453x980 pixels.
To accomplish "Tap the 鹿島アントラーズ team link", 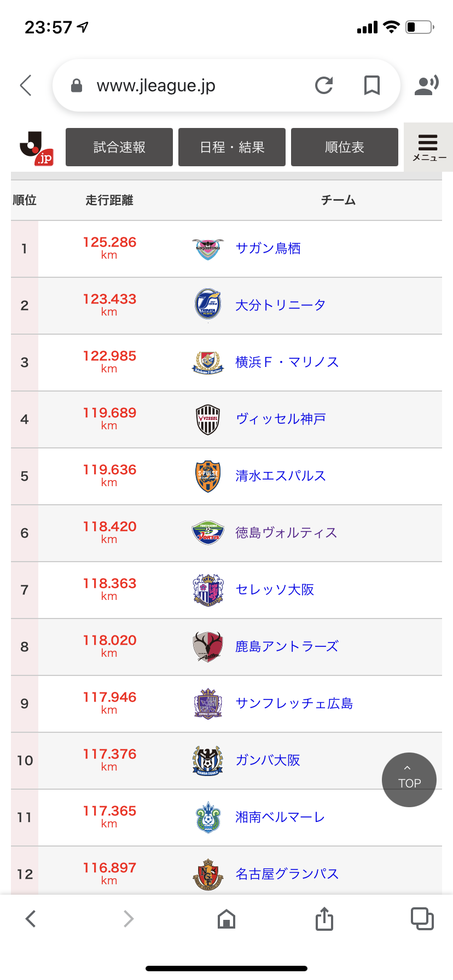I will (x=287, y=646).
